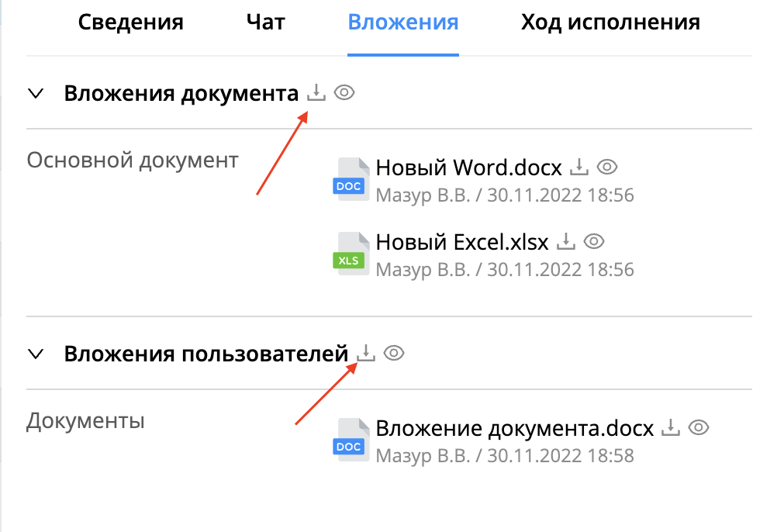Click the DOC icon of Вложение документа.docx
777x532 pixels.
point(351,440)
